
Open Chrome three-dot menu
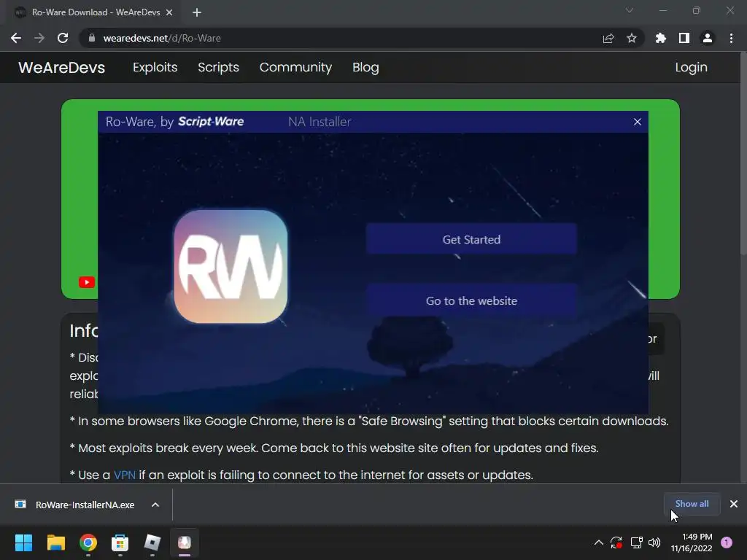tap(731, 38)
